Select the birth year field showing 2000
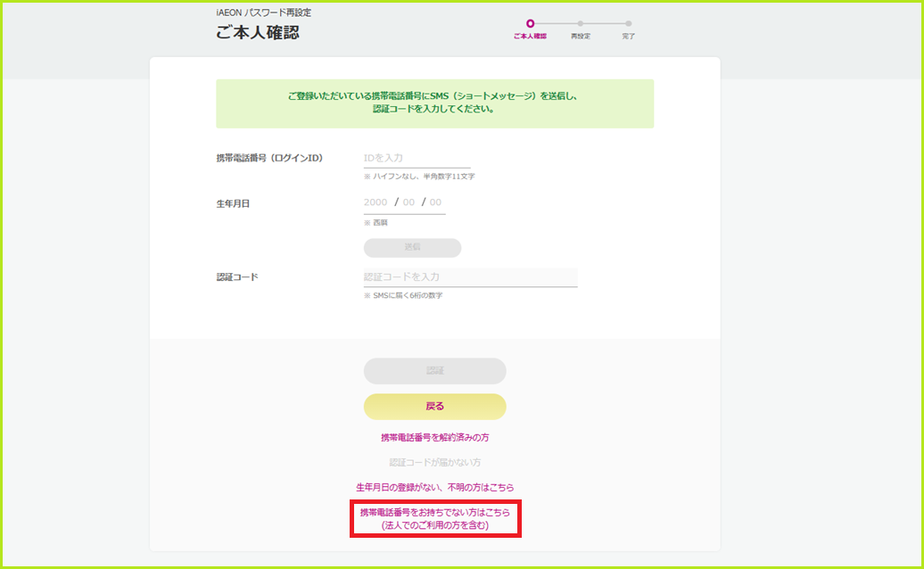Viewport: 924px width, 569px height. [375, 202]
